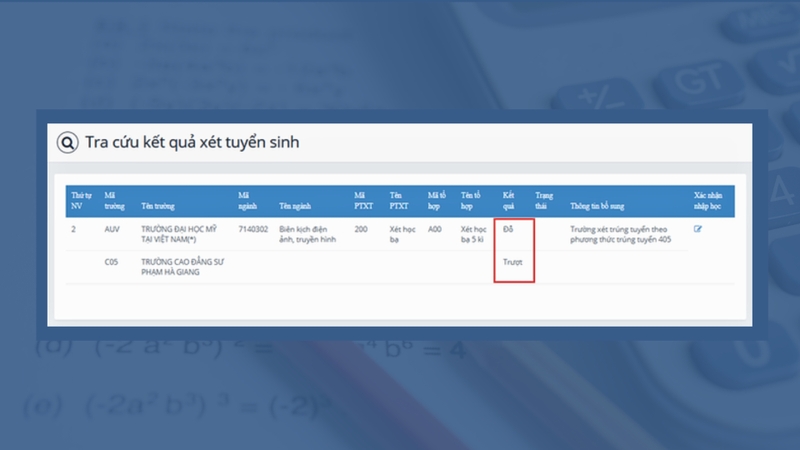Select 'TRƯỜNG ĐẠI HỌC MỸ TẠI VIỆT NAM' cell

tap(179, 234)
